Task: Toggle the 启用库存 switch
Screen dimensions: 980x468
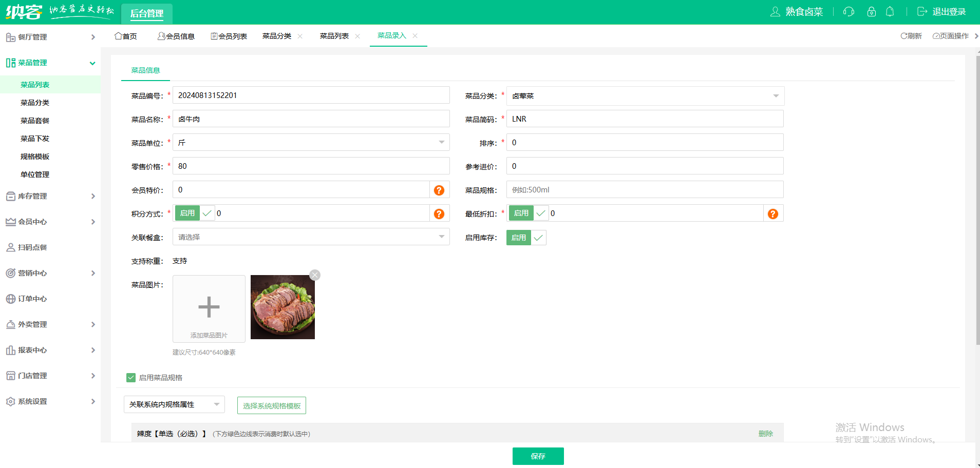Action: 526,238
